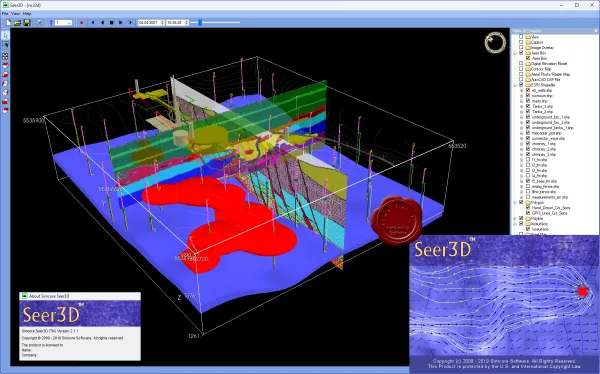Click the second red cube view icon

5,74
